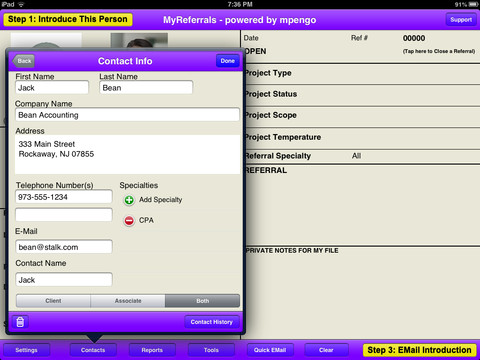Open Settings in bottom toolbar
This screenshot has width=480, height=360.
[x=26, y=350]
